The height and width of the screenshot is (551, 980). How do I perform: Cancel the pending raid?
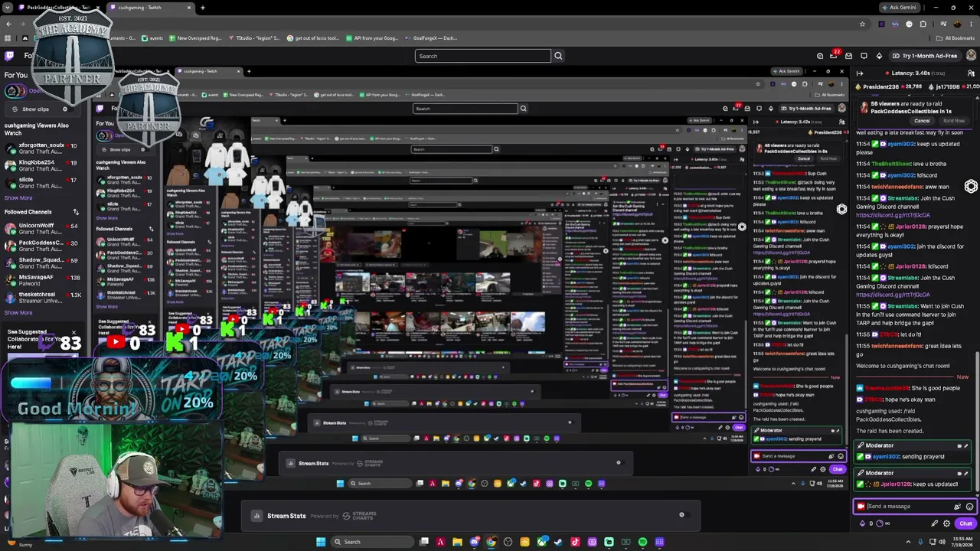pyautogui.click(x=922, y=121)
